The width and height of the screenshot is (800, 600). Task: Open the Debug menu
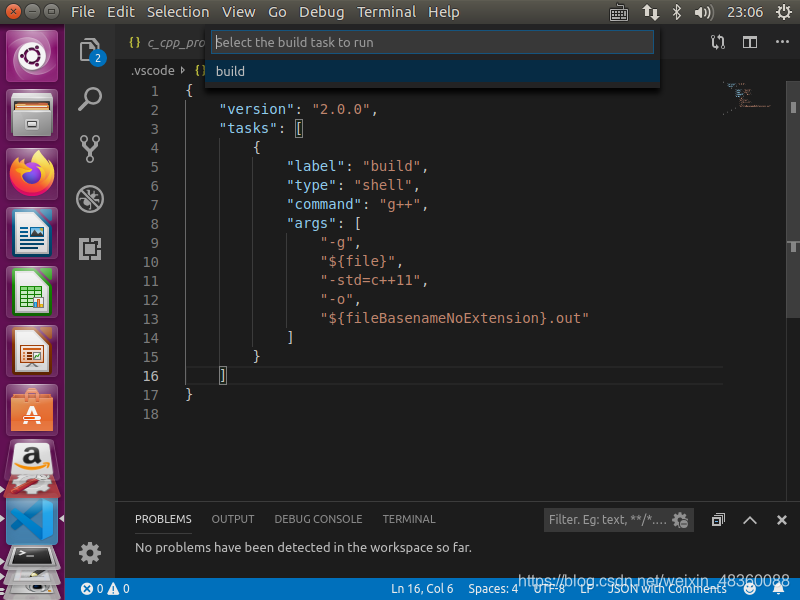pyautogui.click(x=321, y=12)
